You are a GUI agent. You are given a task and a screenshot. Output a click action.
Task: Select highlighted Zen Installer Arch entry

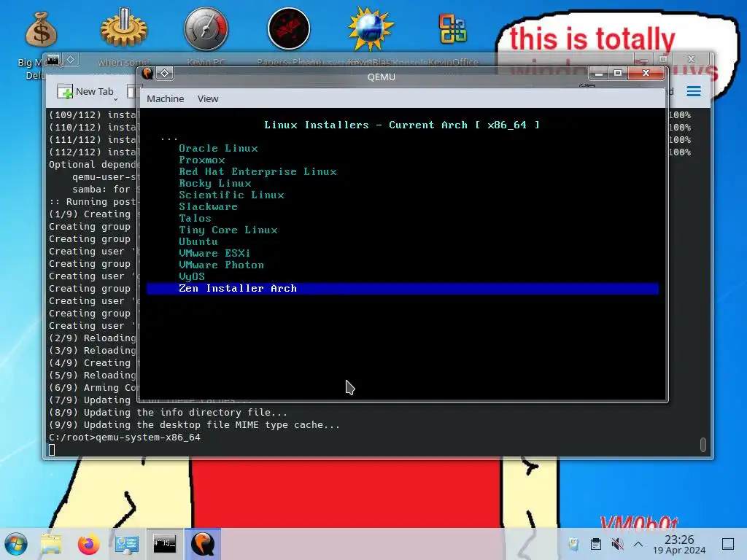click(x=402, y=288)
